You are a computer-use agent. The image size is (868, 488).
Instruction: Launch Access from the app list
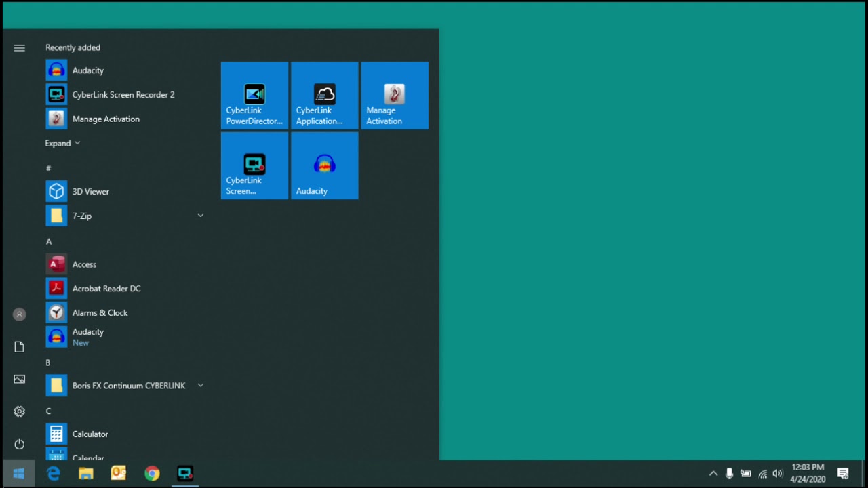[x=125, y=264]
